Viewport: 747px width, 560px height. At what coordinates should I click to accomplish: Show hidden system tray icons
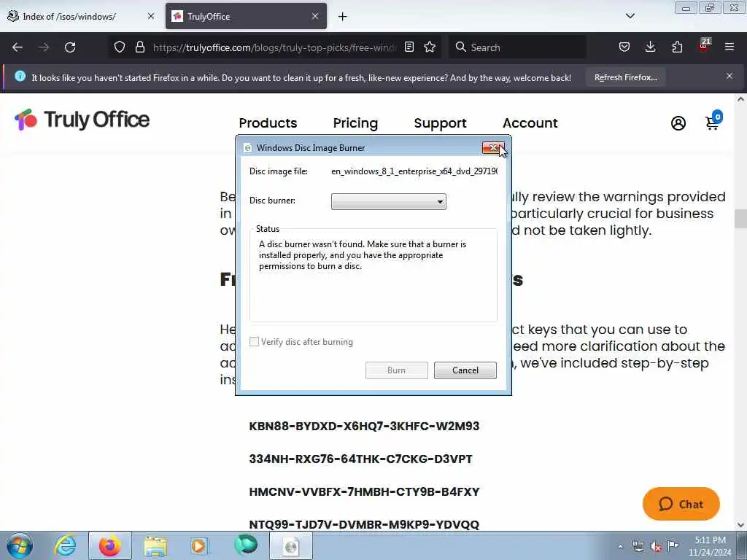pos(620,547)
